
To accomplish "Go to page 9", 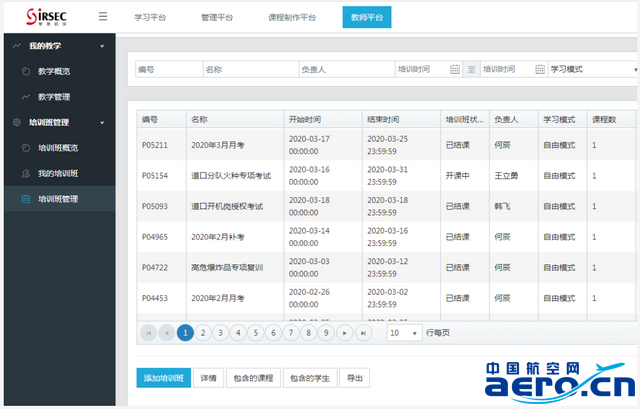I will point(326,333).
